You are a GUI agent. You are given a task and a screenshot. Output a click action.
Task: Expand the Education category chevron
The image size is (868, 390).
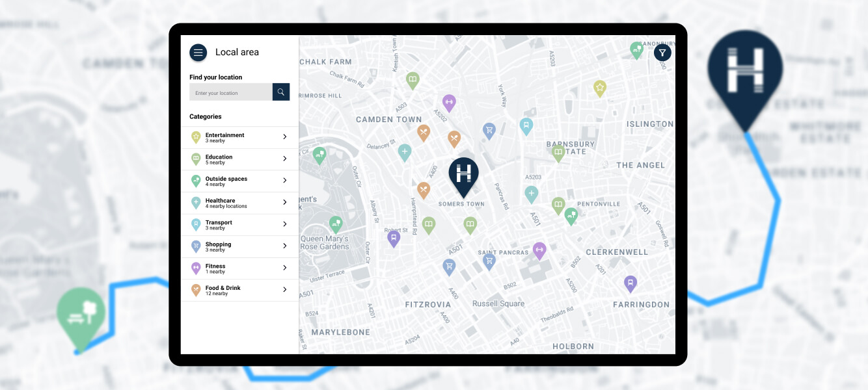pyautogui.click(x=284, y=159)
